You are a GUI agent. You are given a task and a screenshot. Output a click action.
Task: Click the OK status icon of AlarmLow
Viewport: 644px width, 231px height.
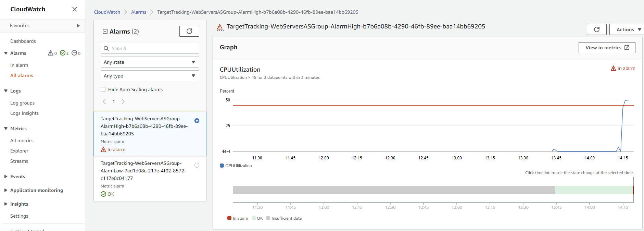103,194
